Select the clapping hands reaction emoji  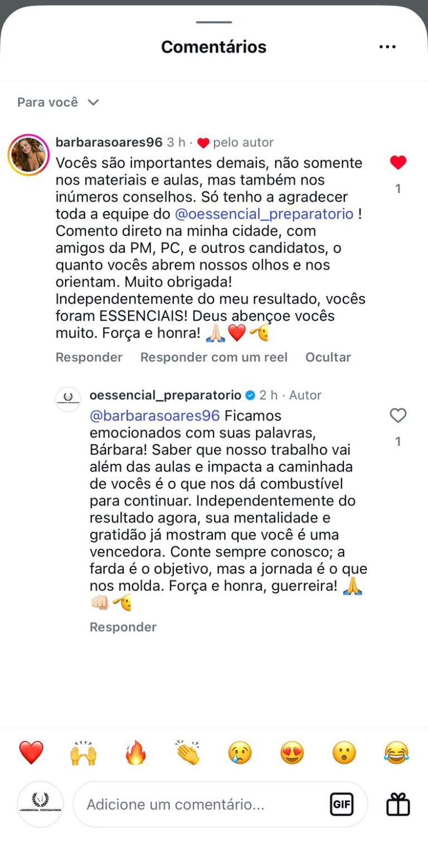pos(187,753)
